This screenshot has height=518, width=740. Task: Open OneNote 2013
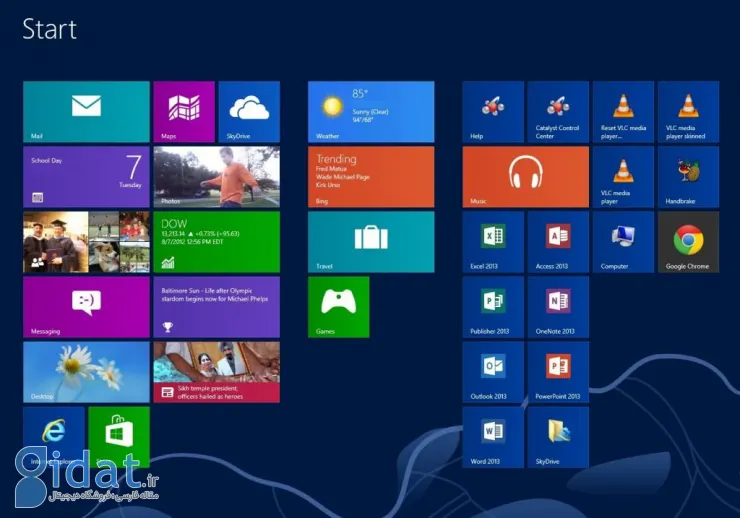pyautogui.click(x=558, y=307)
